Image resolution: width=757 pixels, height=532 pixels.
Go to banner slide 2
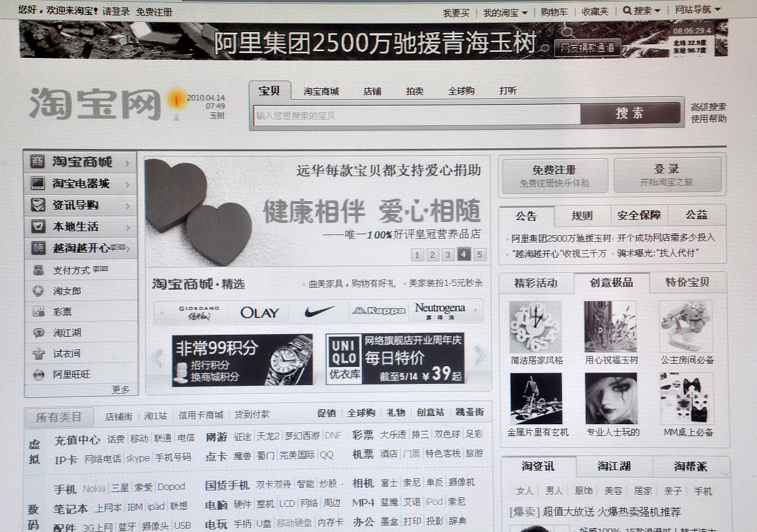click(433, 255)
